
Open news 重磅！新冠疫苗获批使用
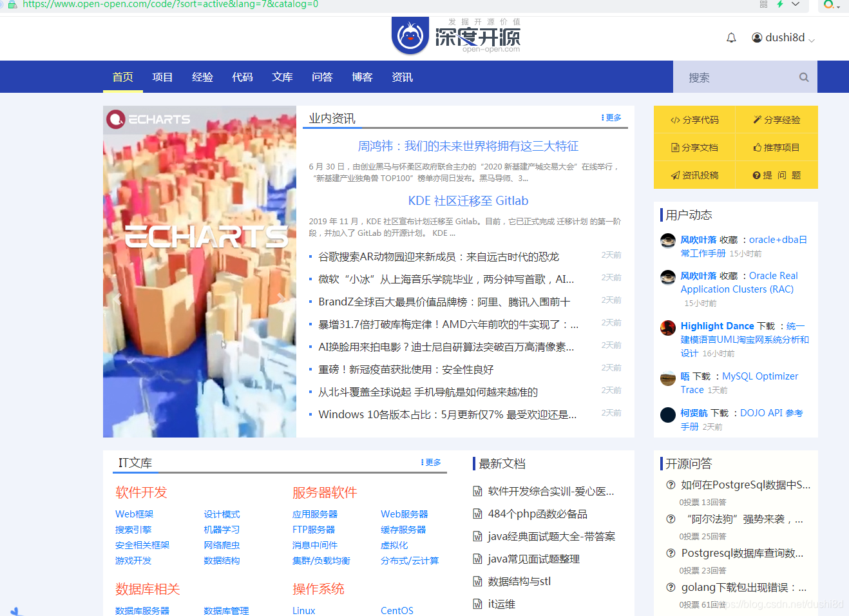tap(406, 369)
